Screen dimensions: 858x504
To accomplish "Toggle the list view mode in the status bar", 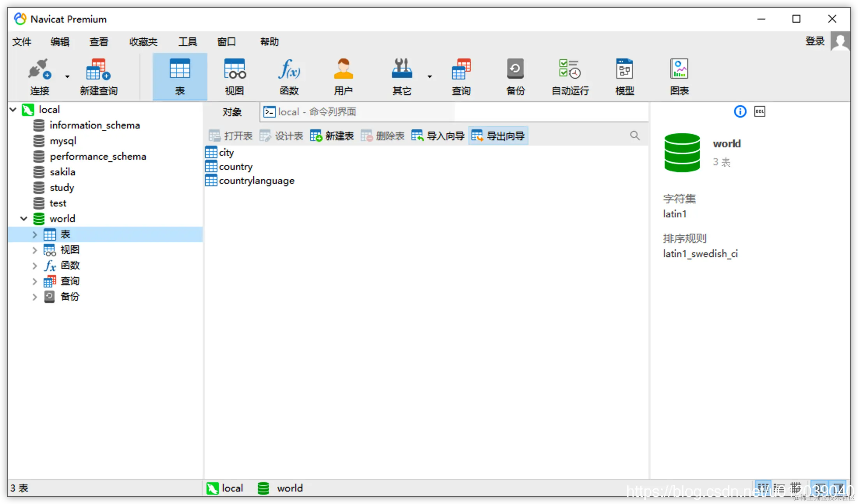I will pyautogui.click(x=763, y=488).
